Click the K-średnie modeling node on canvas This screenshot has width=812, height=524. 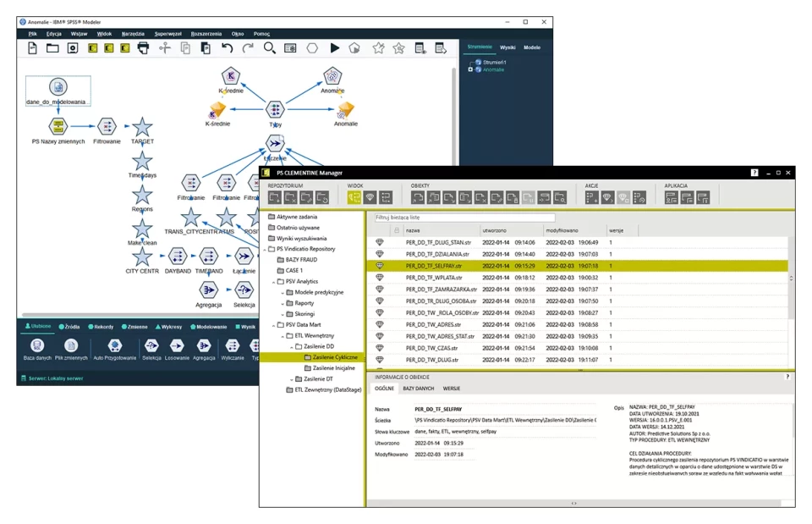pos(231,77)
